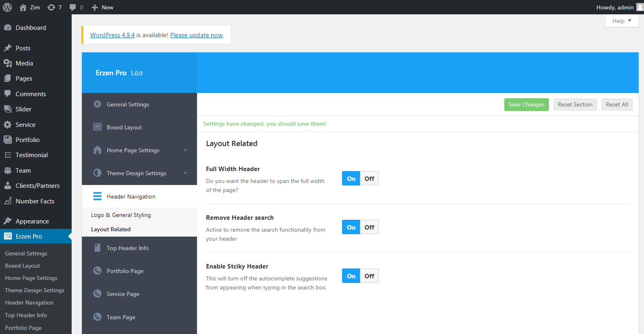Click the Portfolio Page phone icon
The image size is (644, 334).
97,271
